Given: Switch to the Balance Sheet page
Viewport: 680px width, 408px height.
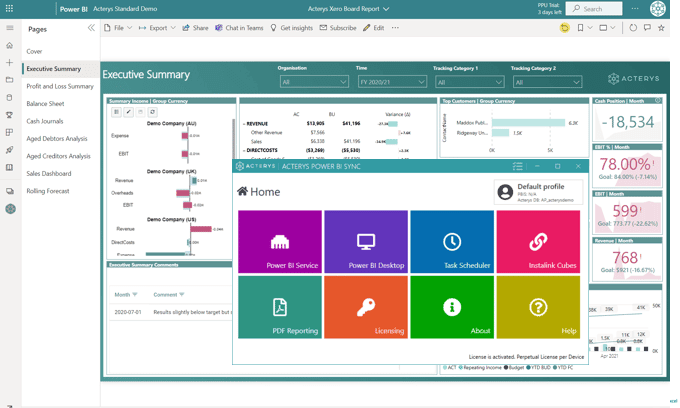Looking at the screenshot, I should [x=45, y=104].
